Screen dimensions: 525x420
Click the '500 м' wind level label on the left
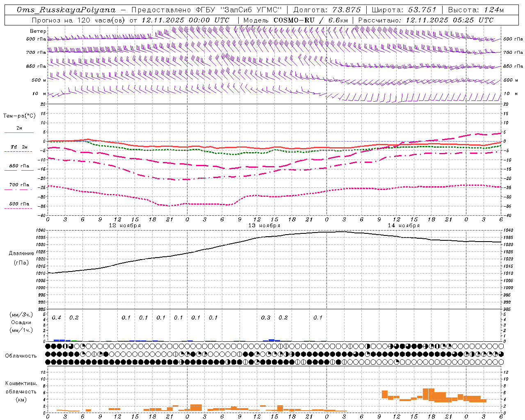(x=39, y=80)
